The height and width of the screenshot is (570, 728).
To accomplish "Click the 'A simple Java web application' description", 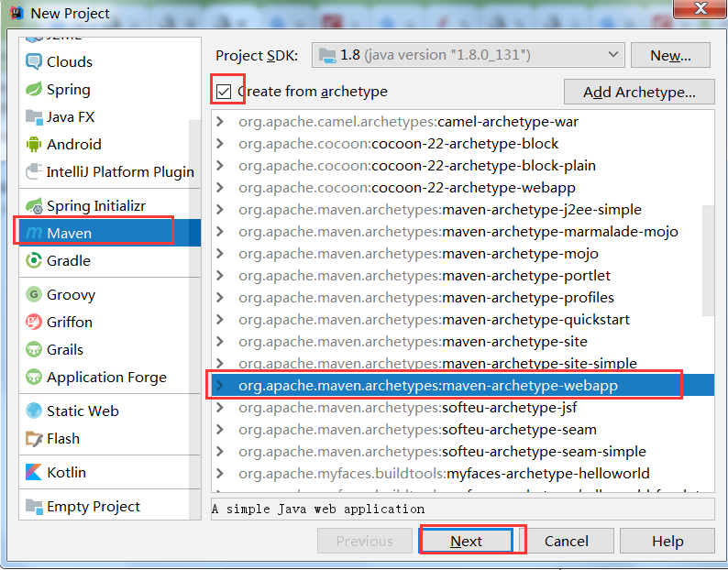I will point(318,509).
